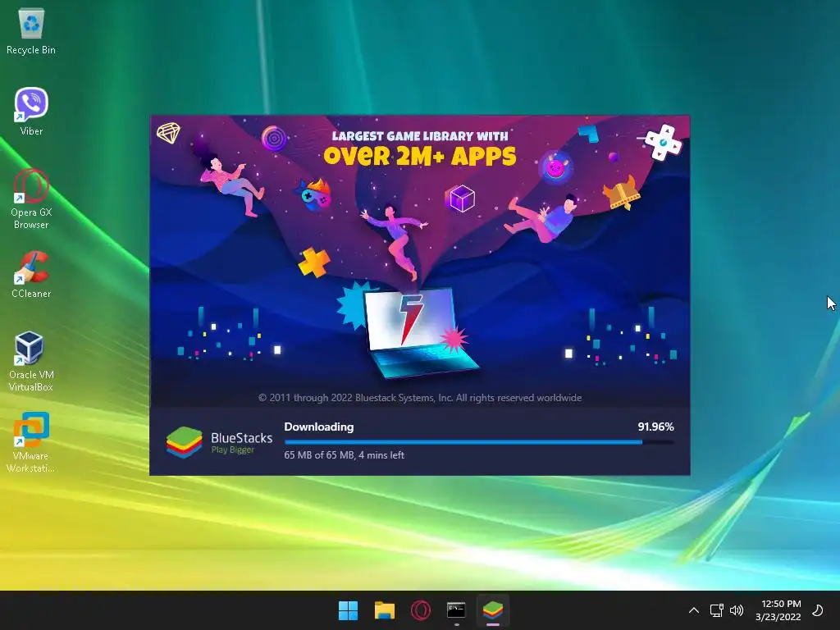Image resolution: width=840 pixels, height=630 pixels.
Task: Open the terminal window from the taskbar
Action: pyautogui.click(x=456, y=610)
